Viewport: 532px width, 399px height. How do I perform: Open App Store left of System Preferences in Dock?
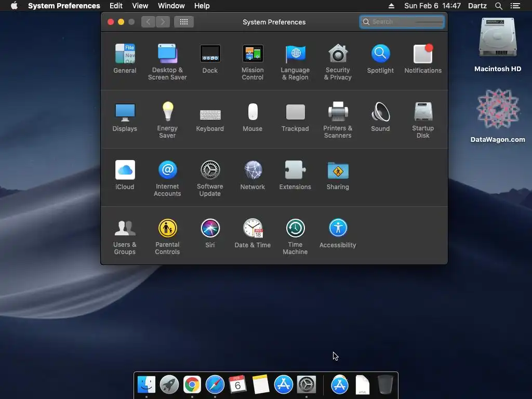[x=283, y=384]
